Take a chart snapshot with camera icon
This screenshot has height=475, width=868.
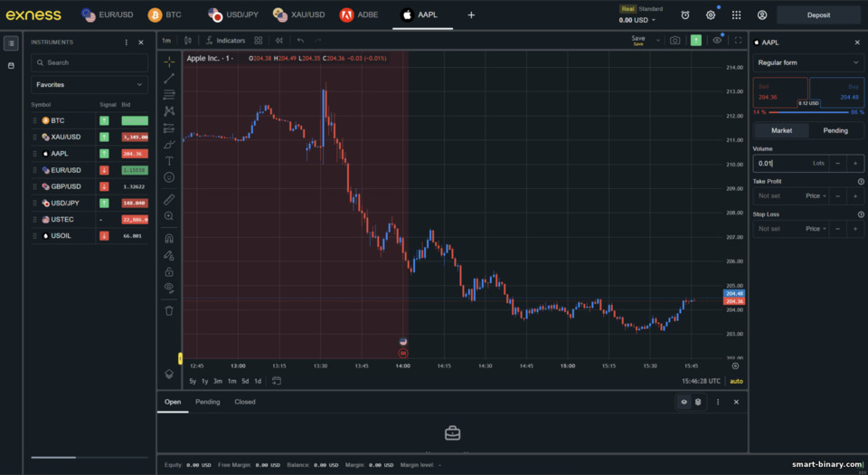pos(675,41)
